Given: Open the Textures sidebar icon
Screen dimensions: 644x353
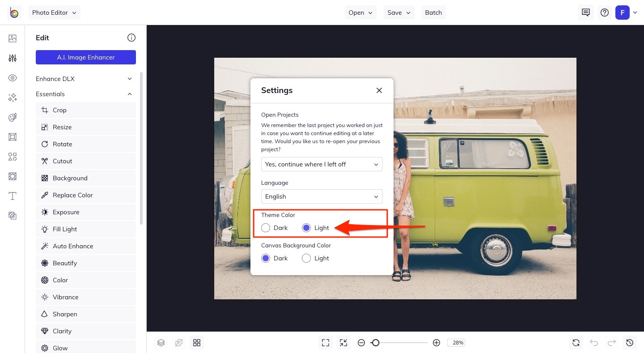Looking at the screenshot, I should click(13, 216).
